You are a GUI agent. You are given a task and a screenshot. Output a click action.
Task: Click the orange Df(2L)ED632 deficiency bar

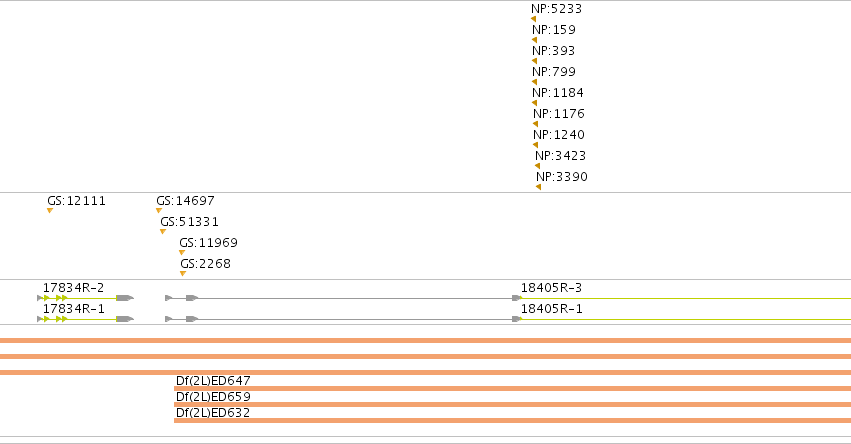coord(512,421)
